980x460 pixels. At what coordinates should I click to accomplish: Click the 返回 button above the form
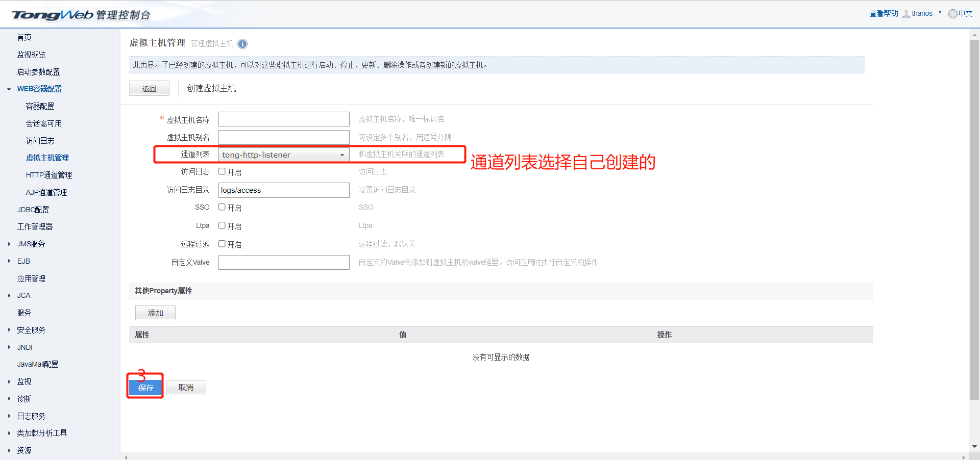[149, 88]
